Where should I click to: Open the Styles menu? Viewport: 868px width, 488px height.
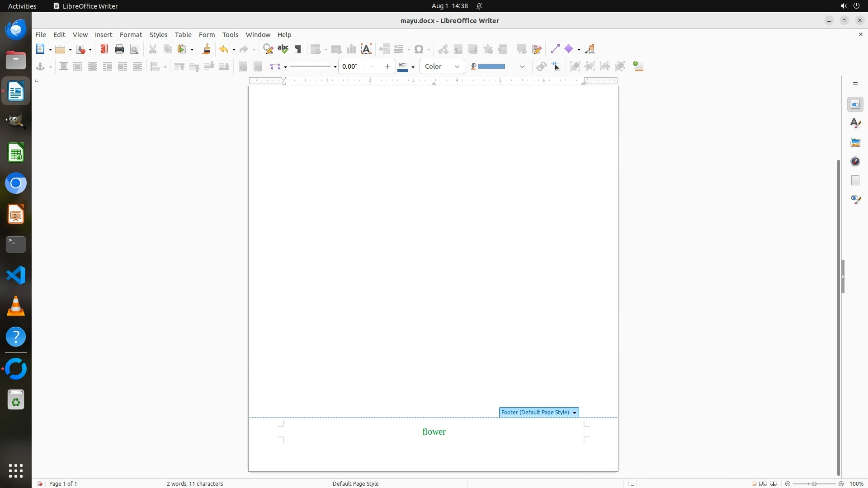pyautogui.click(x=158, y=35)
